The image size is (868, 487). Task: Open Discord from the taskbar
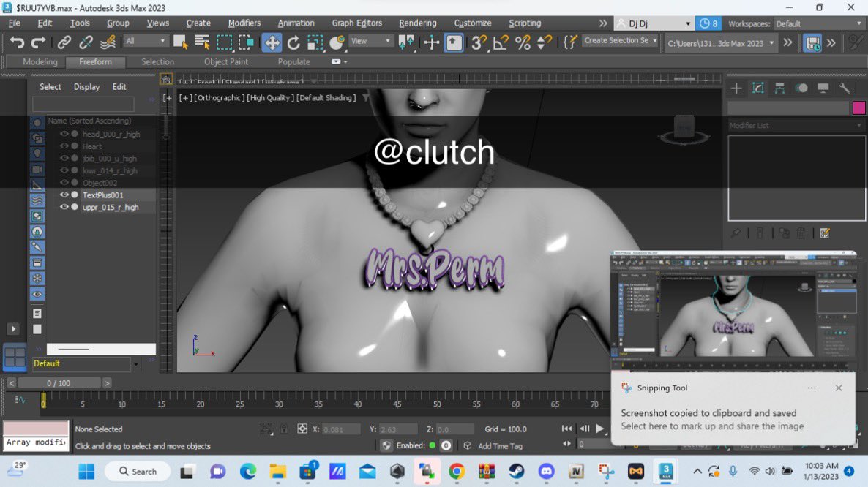point(547,472)
